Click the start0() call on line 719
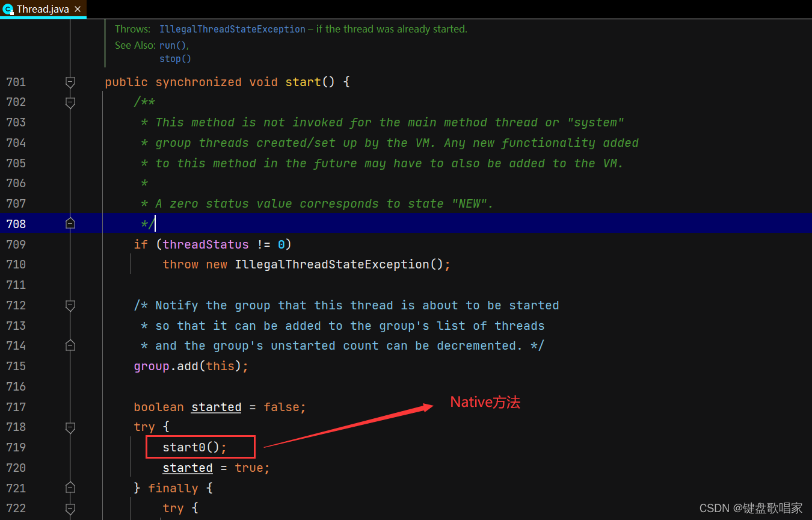The image size is (812, 520). click(x=195, y=447)
